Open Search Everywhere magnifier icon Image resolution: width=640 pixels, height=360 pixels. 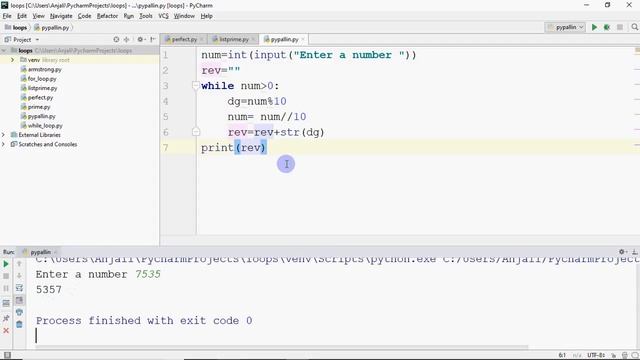634,27
